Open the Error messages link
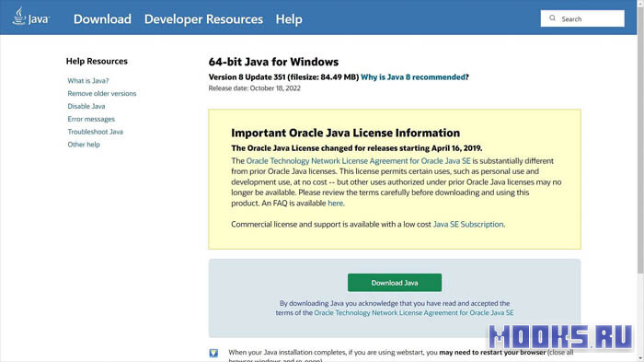The width and height of the screenshot is (644, 362). (x=91, y=119)
